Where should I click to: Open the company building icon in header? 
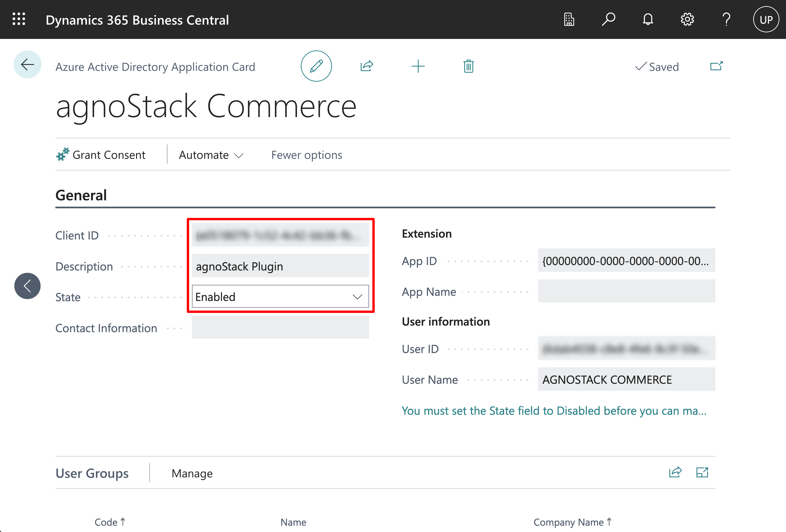point(569,19)
